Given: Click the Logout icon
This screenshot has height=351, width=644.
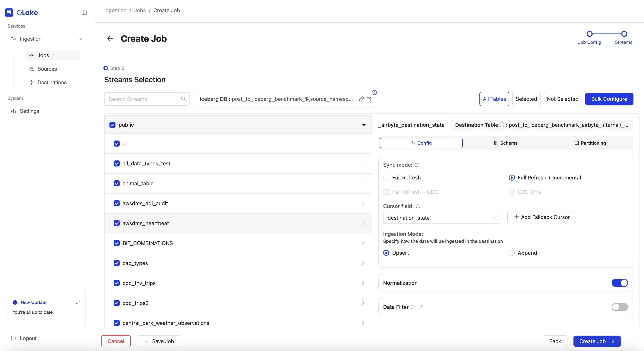Looking at the screenshot, I should click(x=14, y=338).
